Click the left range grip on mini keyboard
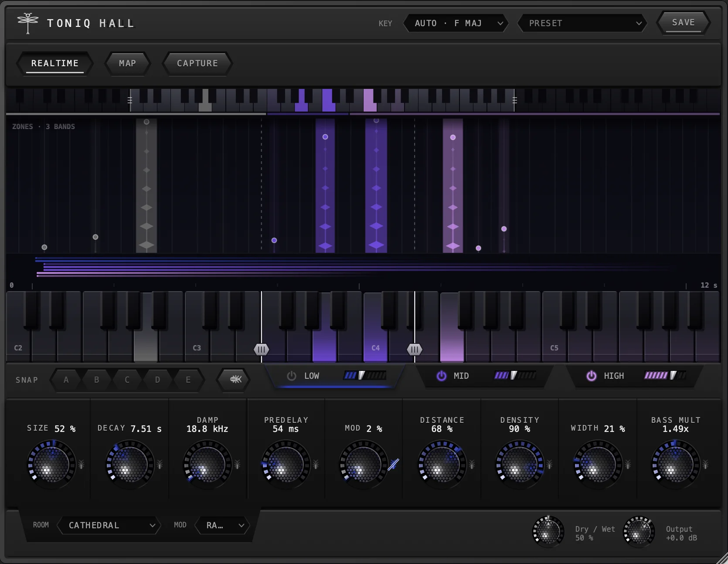This screenshot has width=728, height=564. click(130, 100)
